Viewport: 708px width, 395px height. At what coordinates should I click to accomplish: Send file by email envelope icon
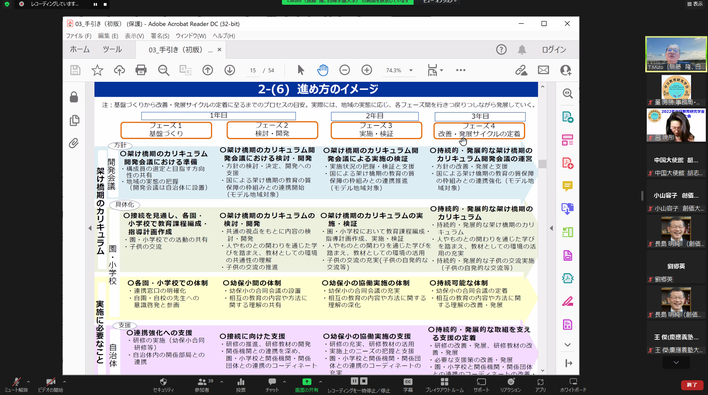(543, 70)
